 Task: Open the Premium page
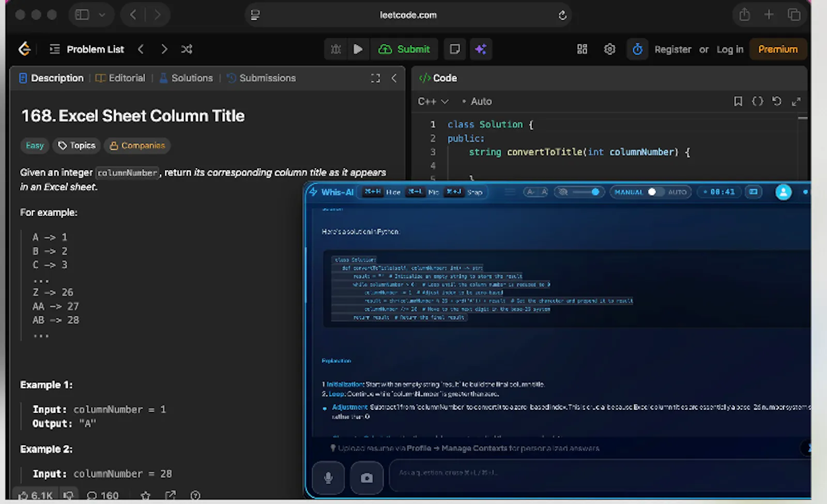(x=778, y=49)
